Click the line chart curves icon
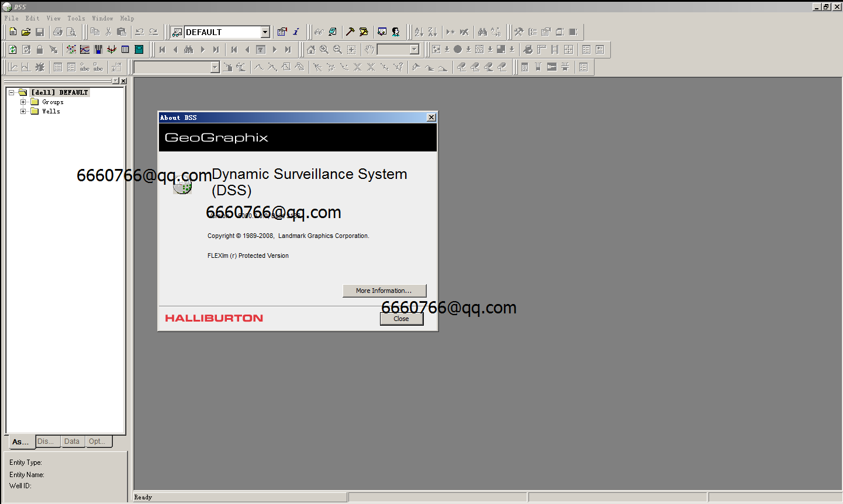 tap(85, 50)
